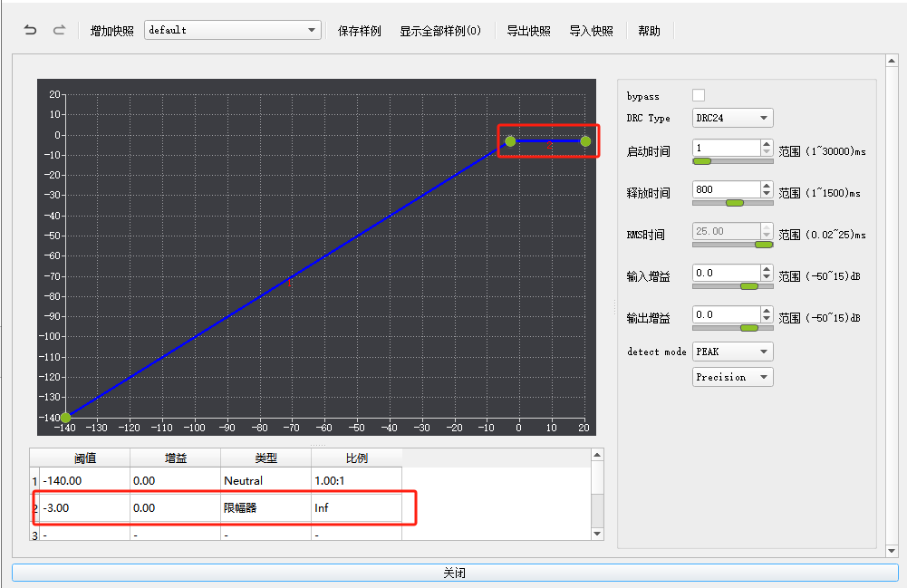Image resolution: width=907 pixels, height=588 pixels.
Task: Click the redo arrow icon
Action: [59, 30]
